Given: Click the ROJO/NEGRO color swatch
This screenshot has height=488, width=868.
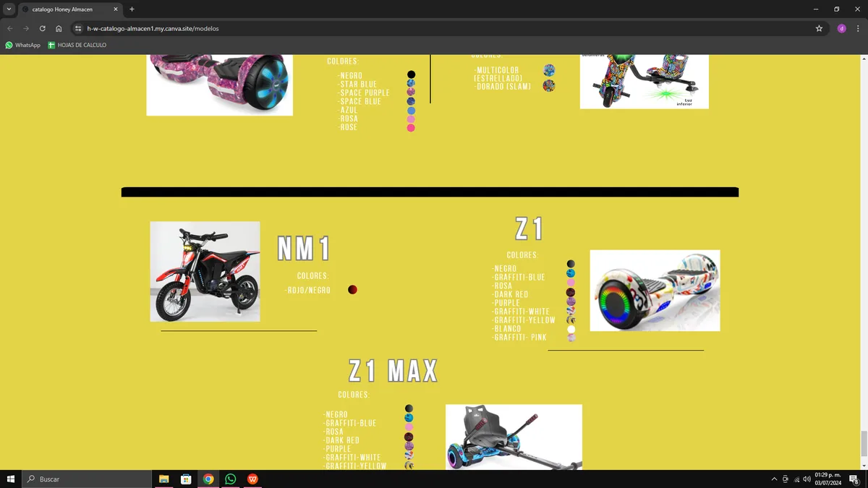Looking at the screenshot, I should (352, 290).
